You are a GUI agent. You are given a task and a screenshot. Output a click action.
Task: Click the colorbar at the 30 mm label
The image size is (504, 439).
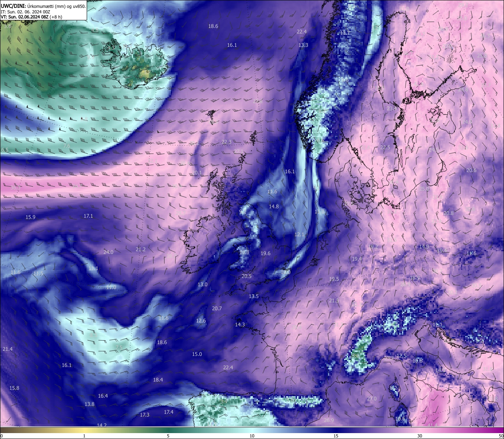coord(420,436)
